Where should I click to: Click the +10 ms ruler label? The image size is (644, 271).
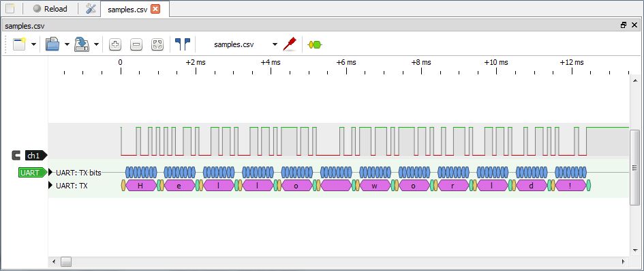(496, 63)
